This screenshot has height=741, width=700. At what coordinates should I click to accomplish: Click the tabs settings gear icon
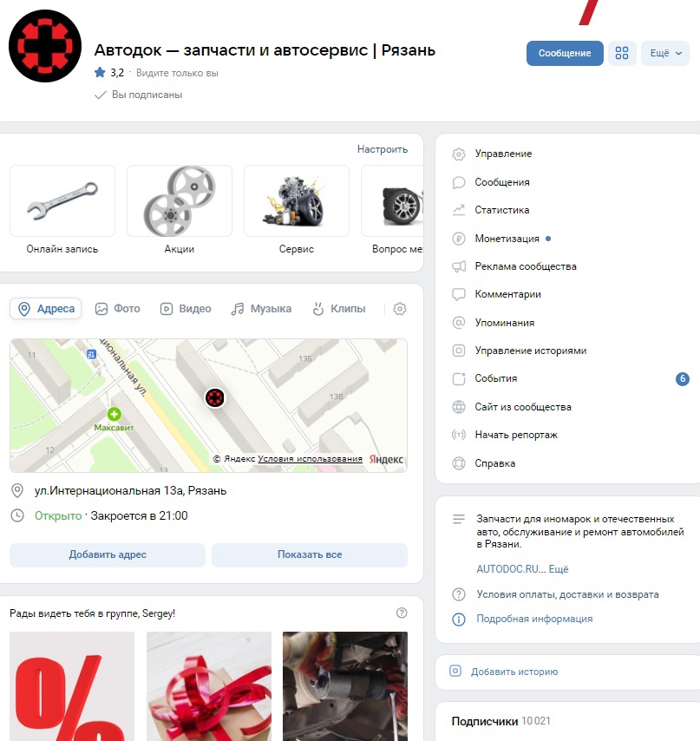[x=400, y=309]
